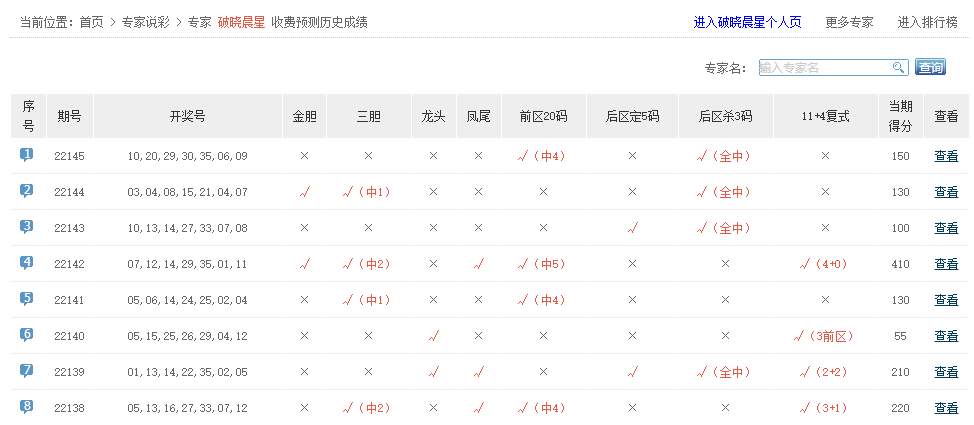This screenshot has height=425, width=974.
Task: Click row number 4 badge icon
Action: click(27, 263)
